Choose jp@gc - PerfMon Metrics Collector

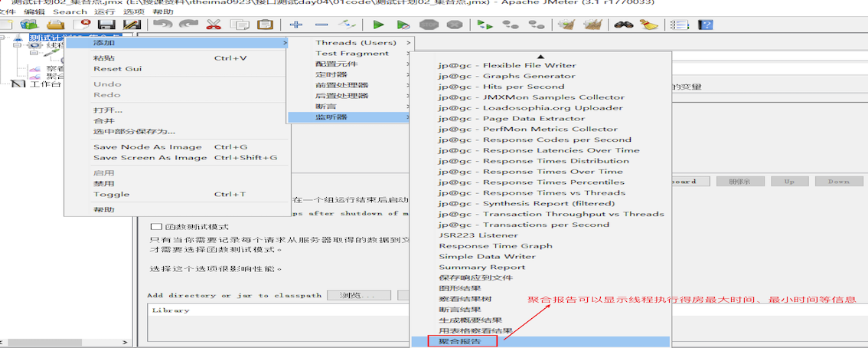point(540,129)
